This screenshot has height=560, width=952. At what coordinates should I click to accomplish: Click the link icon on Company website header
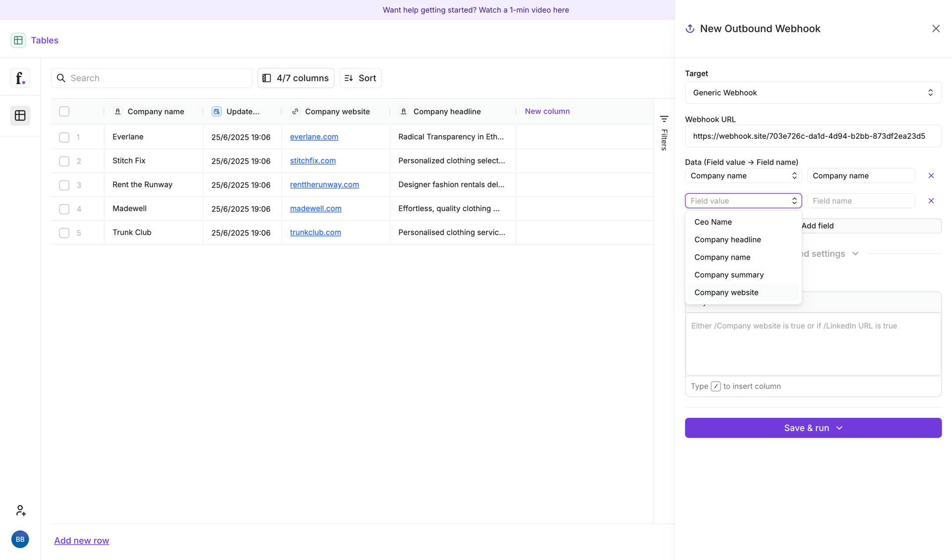click(296, 112)
